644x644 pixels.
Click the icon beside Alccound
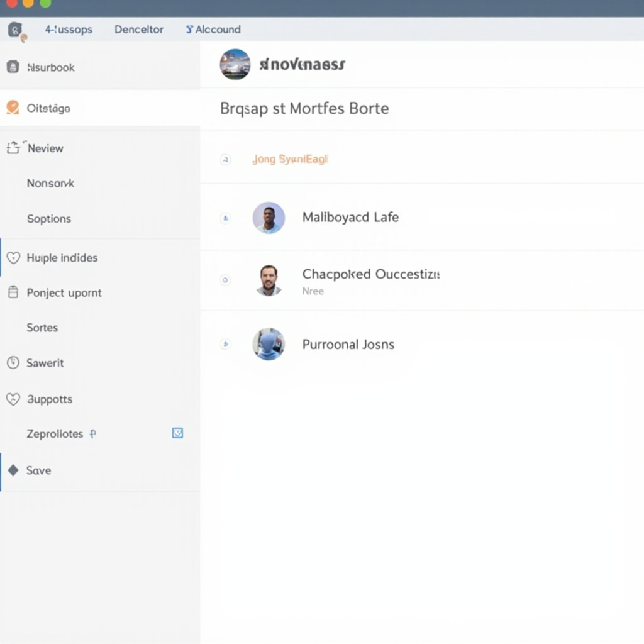point(189,30)
